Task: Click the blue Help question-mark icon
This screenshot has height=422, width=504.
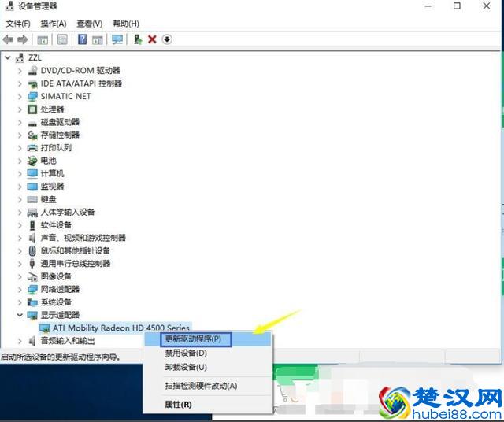Action: point(82,39)
